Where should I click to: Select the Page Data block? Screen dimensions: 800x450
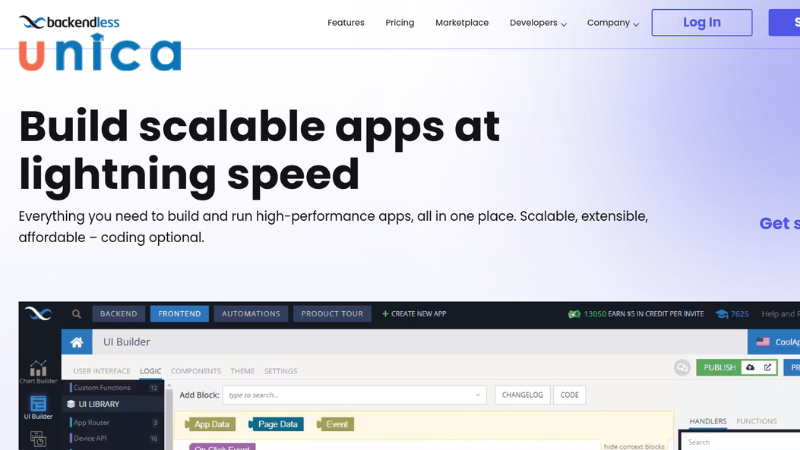276,424
